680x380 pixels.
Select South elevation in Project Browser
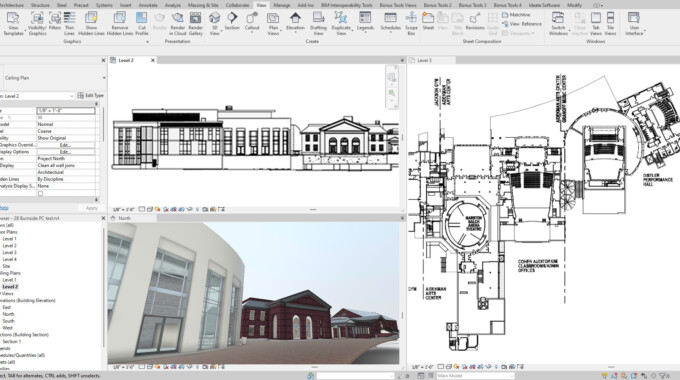(8, 321)
